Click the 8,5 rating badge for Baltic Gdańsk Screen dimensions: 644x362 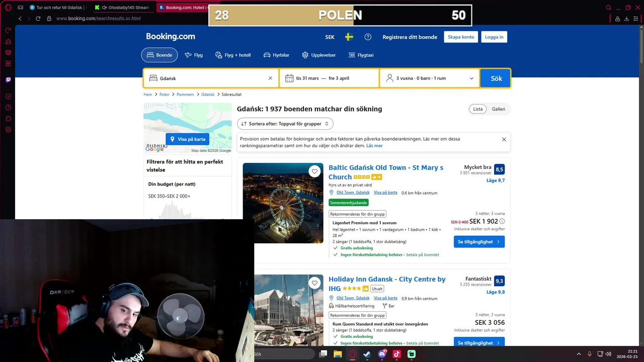click(499, 169)
